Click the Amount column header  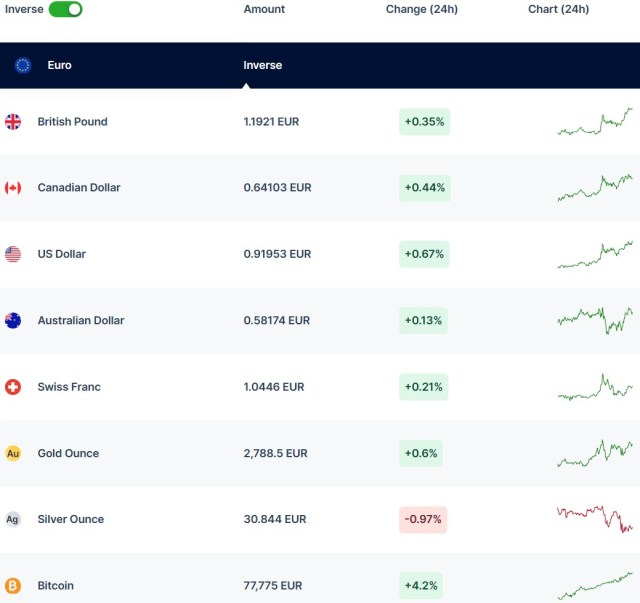click(264, 9)
